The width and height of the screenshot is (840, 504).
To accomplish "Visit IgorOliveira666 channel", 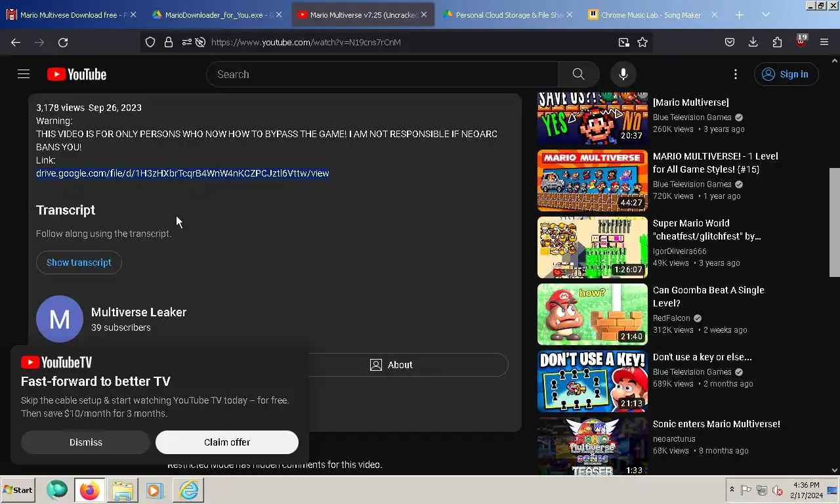I will tap(679, 251).
